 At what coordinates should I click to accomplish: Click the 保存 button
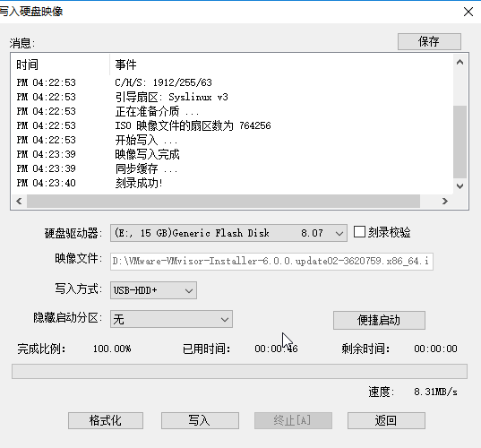[x=429, y=41]
